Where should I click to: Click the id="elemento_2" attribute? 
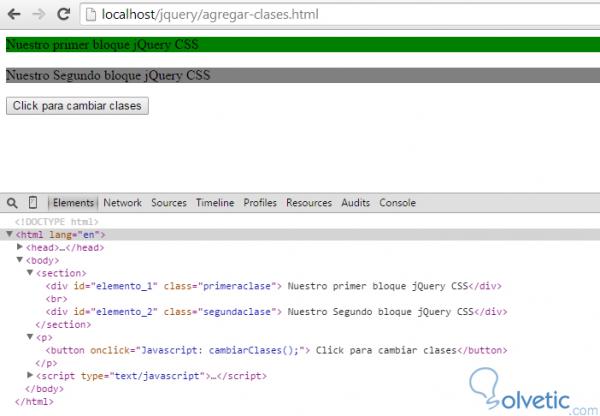pyautogui.click(x=116, y=312)
